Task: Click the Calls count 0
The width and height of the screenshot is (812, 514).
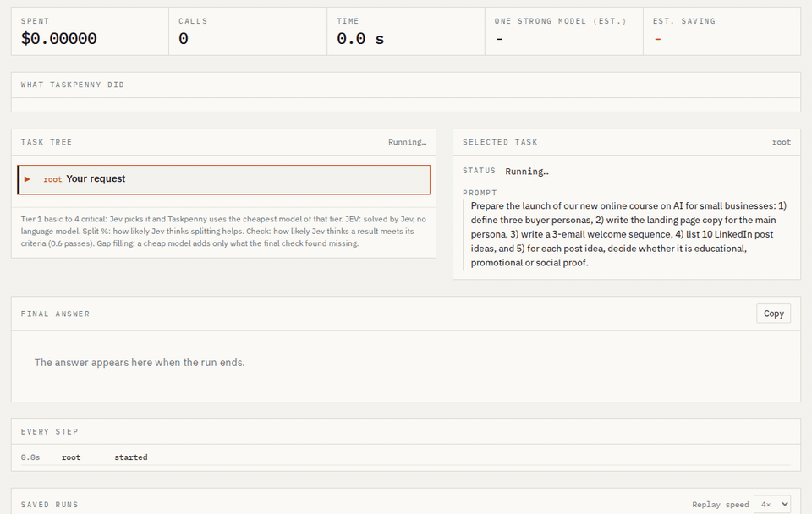Action: (x=184, y=39)
